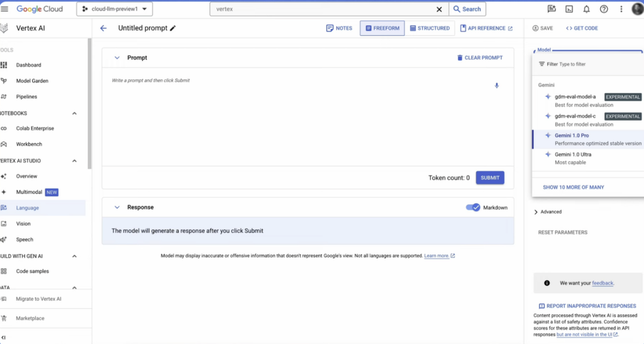Collapse the Response section chevron

coord(117,208)
